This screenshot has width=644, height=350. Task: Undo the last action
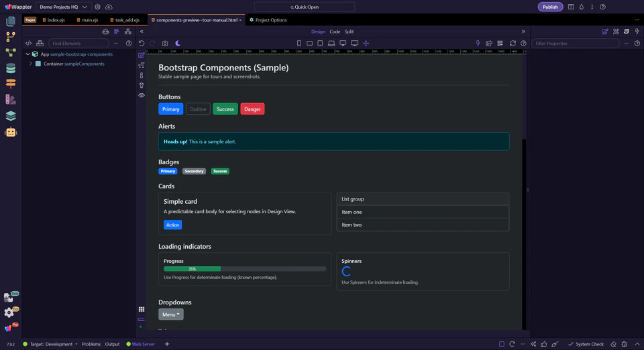(x=142, y=43)
